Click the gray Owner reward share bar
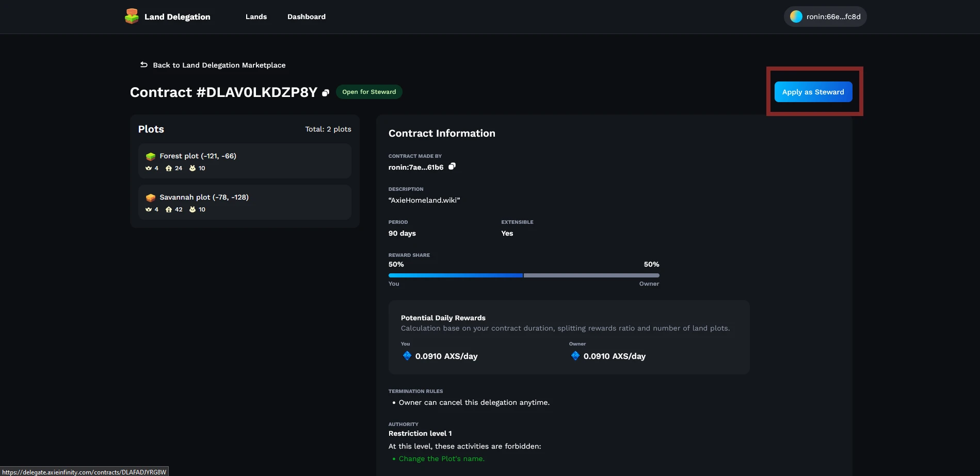 pyautogui.click(x=591, y=275)
